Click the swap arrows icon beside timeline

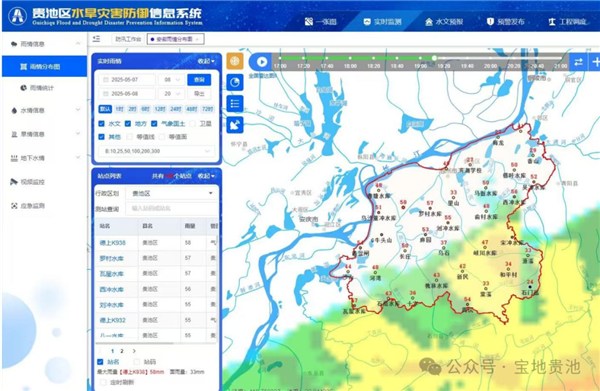click(578, 62)
